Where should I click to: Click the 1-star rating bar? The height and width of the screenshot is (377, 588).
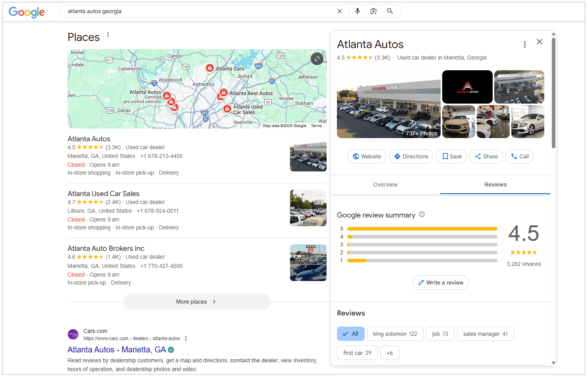pyautogui.click(x=422, y=260)
